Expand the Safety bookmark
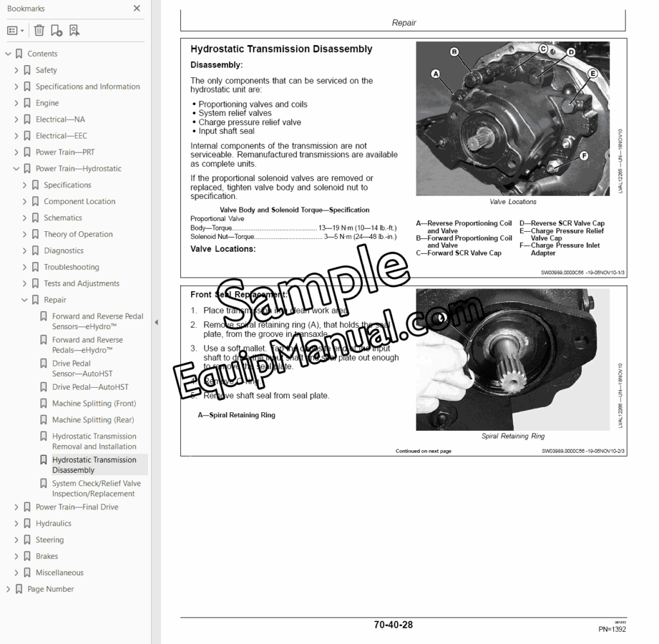 16,70
